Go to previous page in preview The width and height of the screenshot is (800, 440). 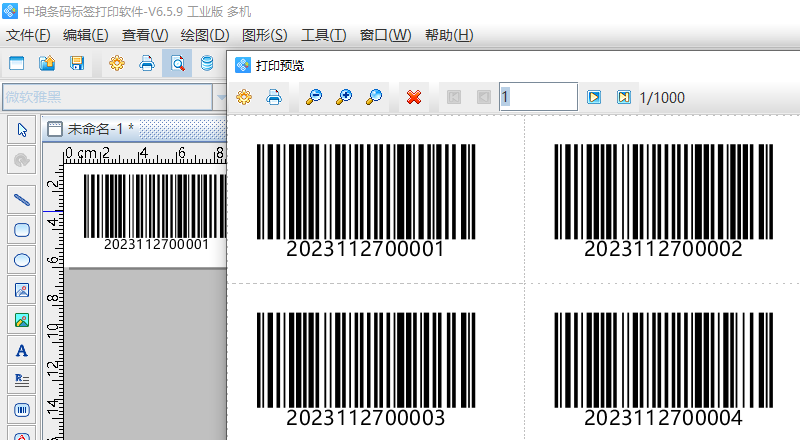(484, 97)
